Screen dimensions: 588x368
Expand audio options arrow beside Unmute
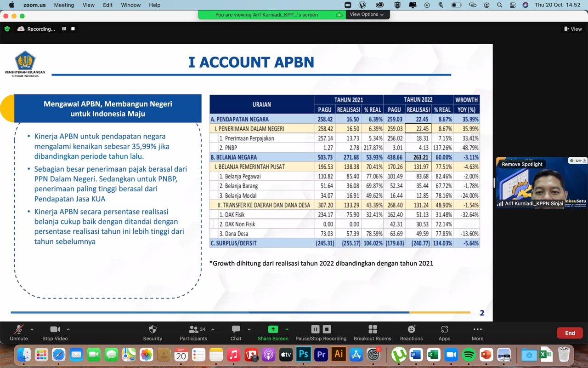click(x=32, y=329)
